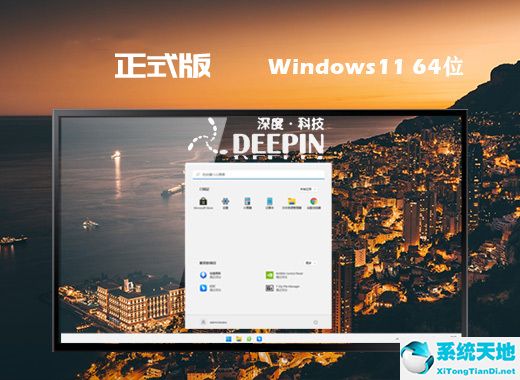Image resolution: width=520 pixels, height=380 pixels.
Task: Launch Google Chrome from pinned apps
Action: pos(314,203)
